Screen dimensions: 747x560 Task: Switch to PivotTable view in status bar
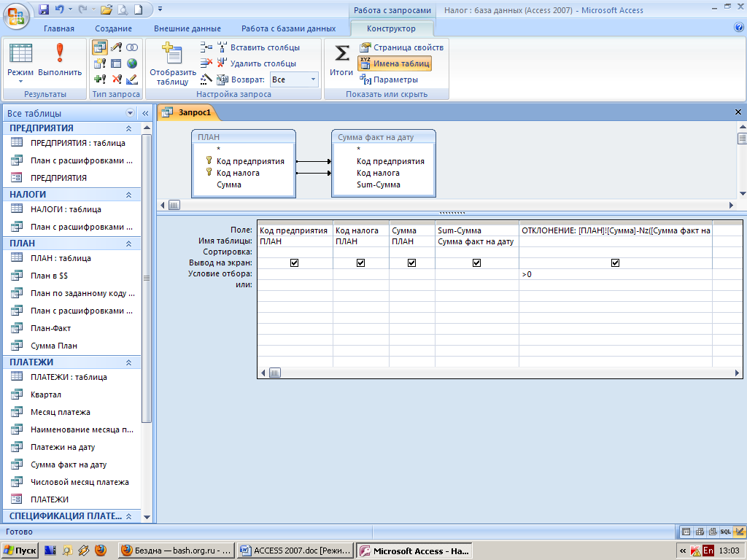[x=700, y=532]
